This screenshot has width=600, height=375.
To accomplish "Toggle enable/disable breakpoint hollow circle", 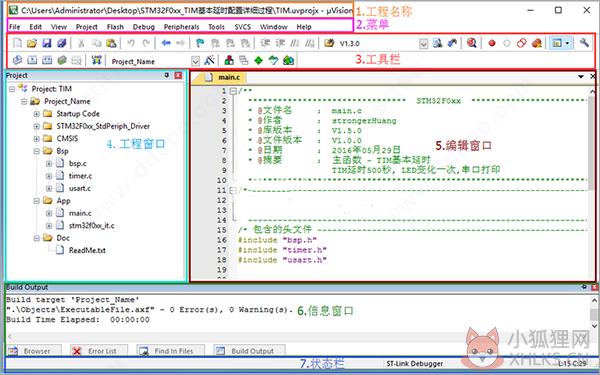I will point(507,43).
